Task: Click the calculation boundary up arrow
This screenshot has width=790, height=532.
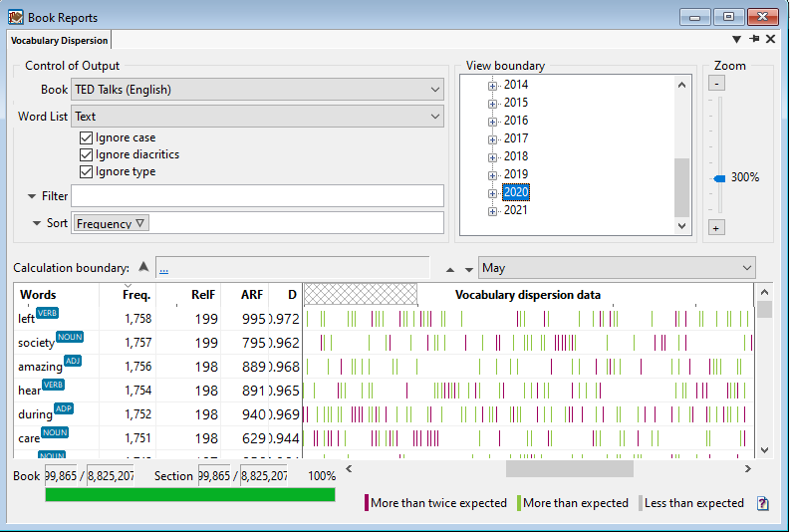Action: coord(143,267)
